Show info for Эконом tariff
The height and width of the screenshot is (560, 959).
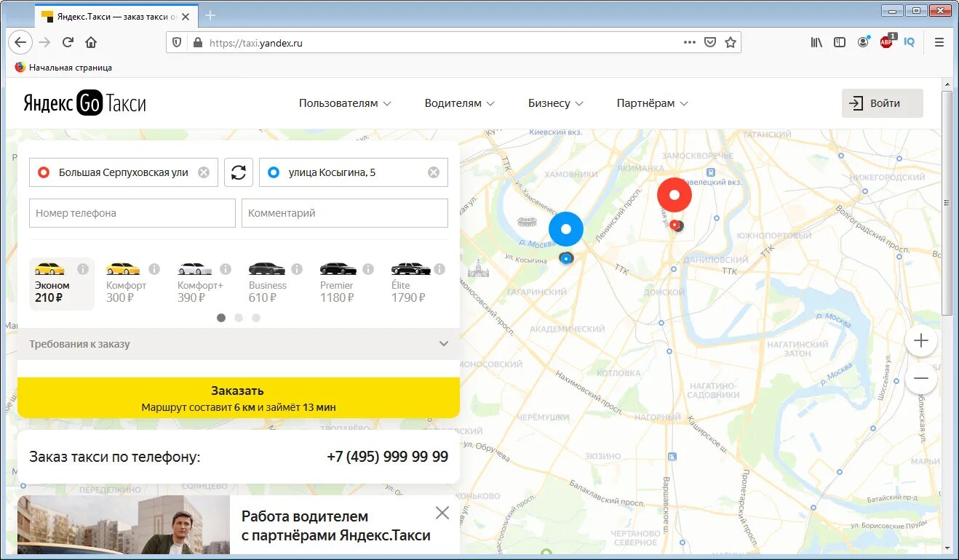click(x=83, y=269)
